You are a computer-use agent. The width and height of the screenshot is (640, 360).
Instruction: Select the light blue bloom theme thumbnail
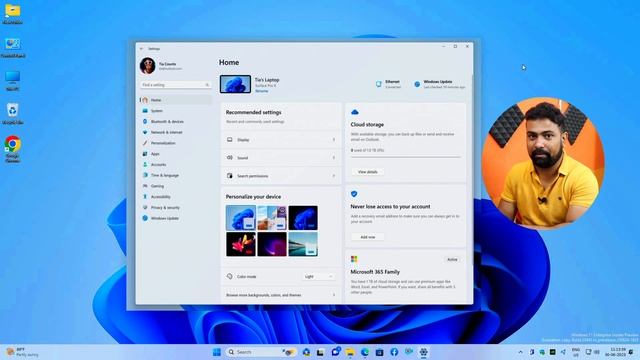click(x=241, y=218)
